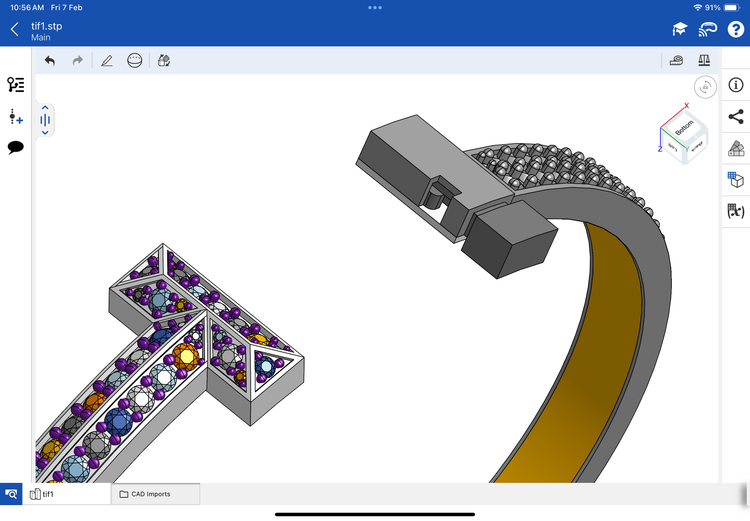Redo the previously undone action
Image resolution: width=750 pixels, height=521 pixels.
tap(77, 61)
